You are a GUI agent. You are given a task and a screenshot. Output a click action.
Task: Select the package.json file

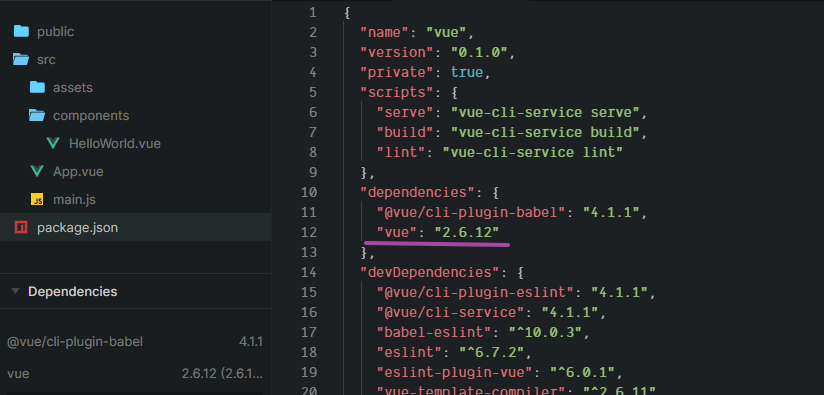[136, 227]
